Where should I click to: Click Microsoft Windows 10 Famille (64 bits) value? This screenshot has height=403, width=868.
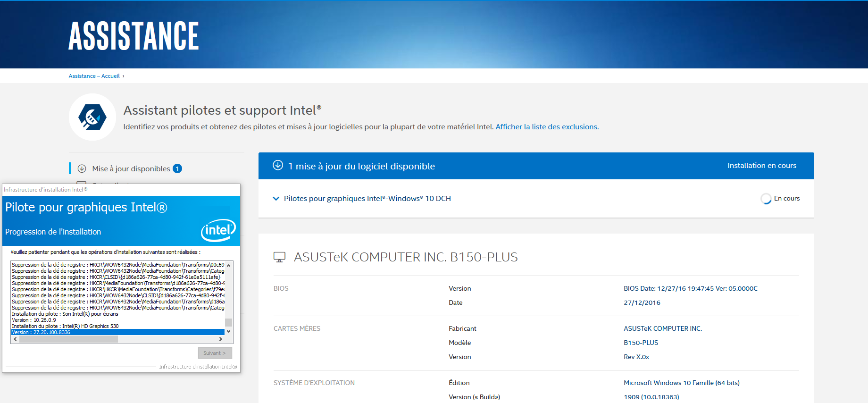click(x=682, y=383)
